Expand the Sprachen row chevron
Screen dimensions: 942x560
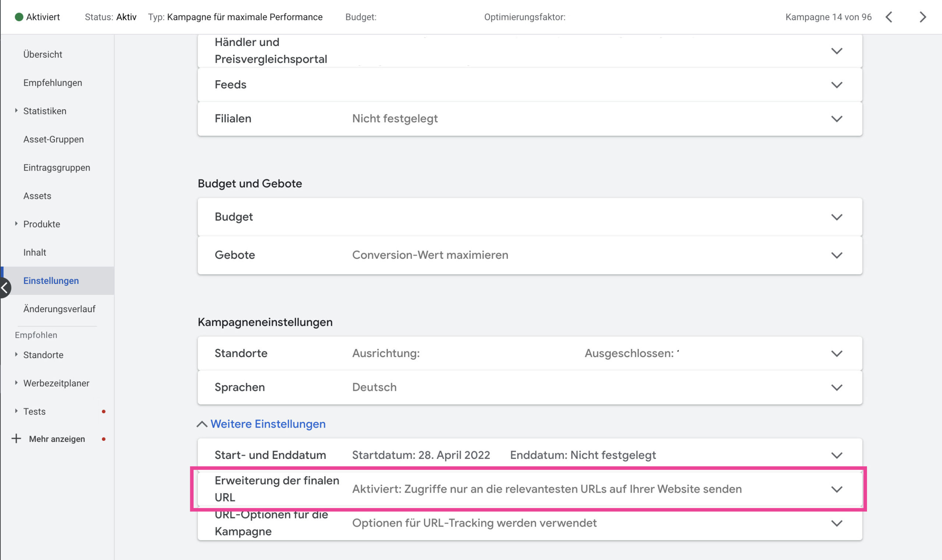tap(837, 388)
